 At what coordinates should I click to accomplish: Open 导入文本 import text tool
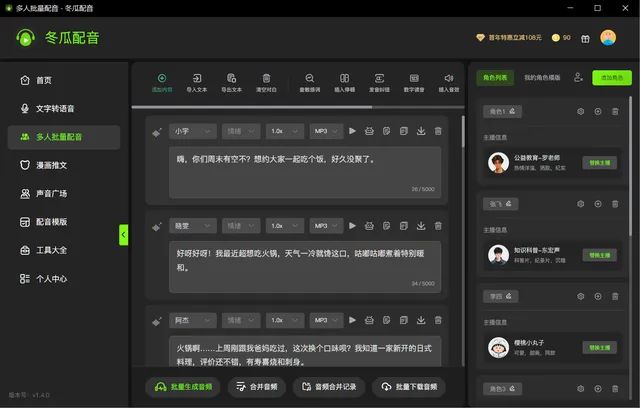(197, 83)
